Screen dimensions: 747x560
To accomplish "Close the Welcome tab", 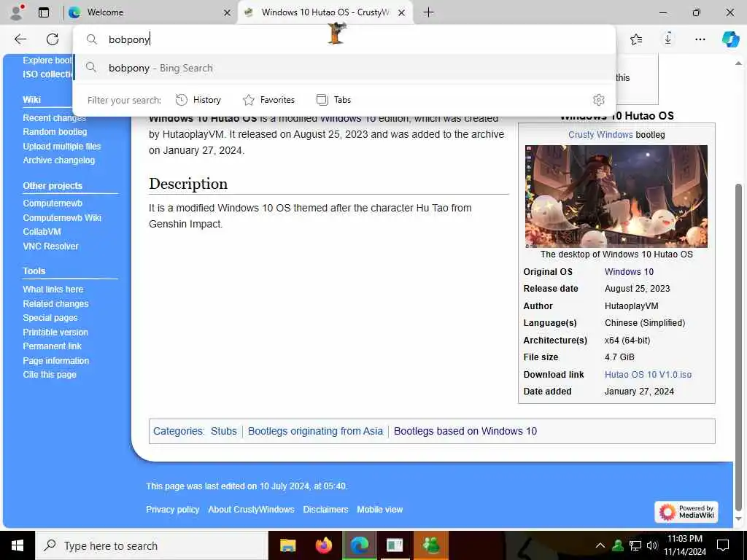I will click(228, 13).
